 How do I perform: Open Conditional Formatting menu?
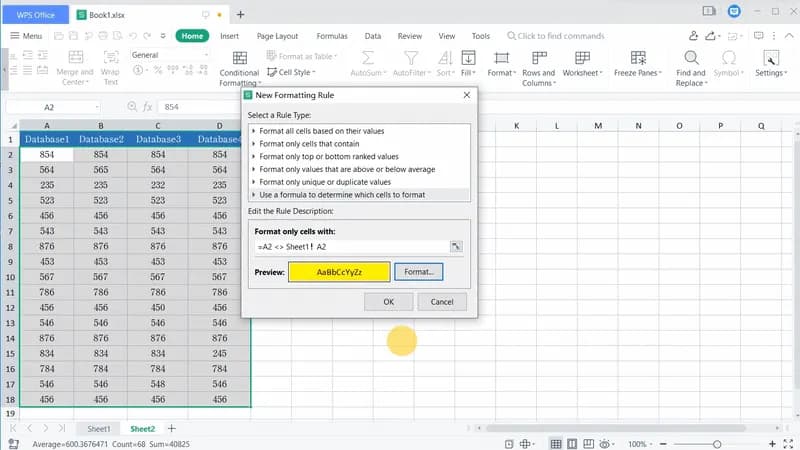coord(239,68)
